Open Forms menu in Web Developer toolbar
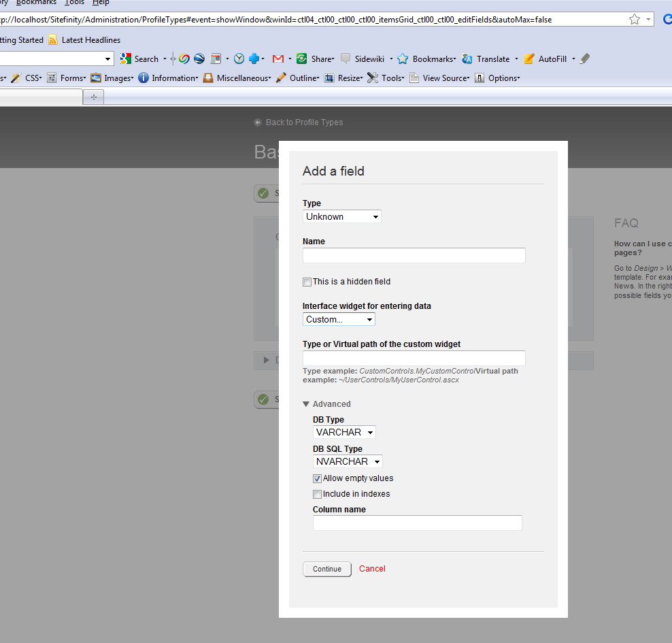 [67, 78]
